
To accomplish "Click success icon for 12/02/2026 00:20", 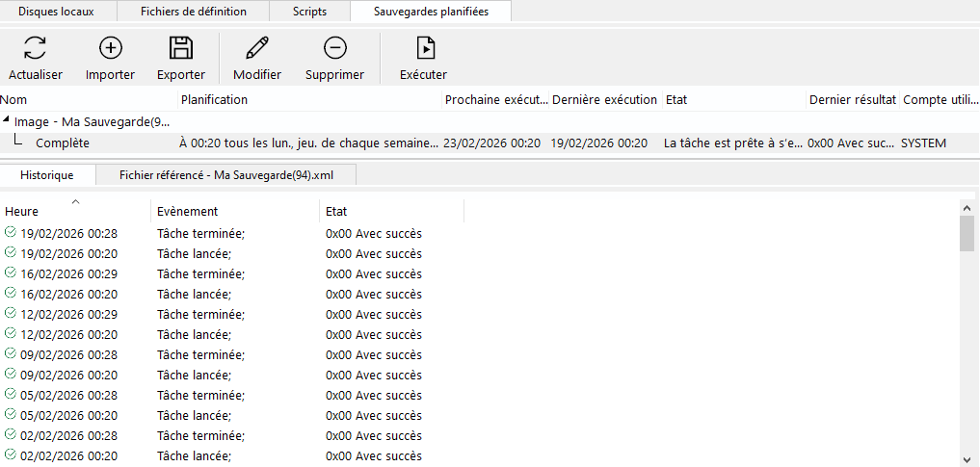I will [10, 333].
